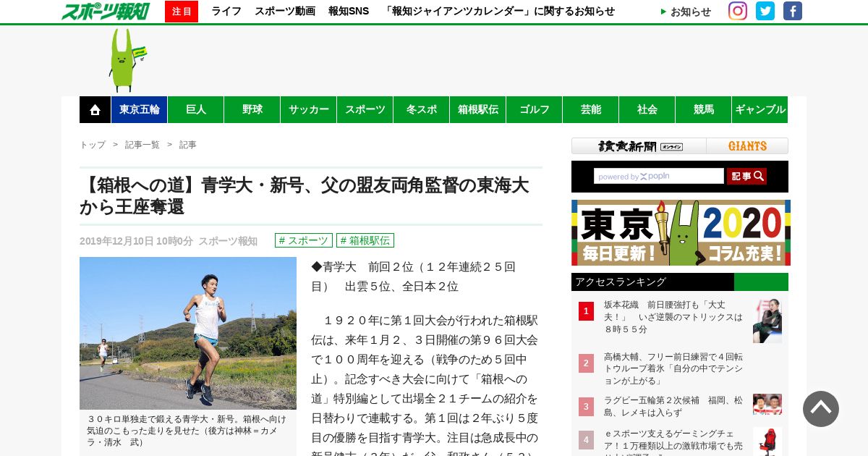Go to home via house icon
Screen dimensions: 868x456
click(x=95, y=110)
